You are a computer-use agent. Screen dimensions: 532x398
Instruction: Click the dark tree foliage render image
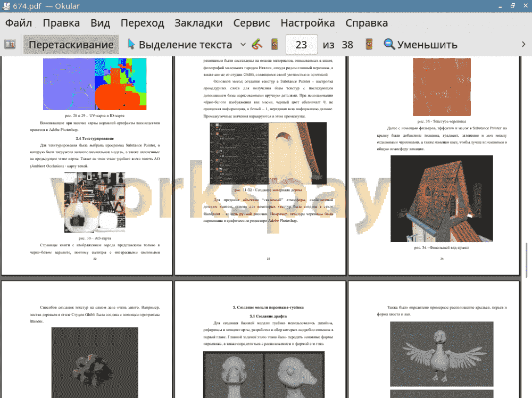coord(95,363)
